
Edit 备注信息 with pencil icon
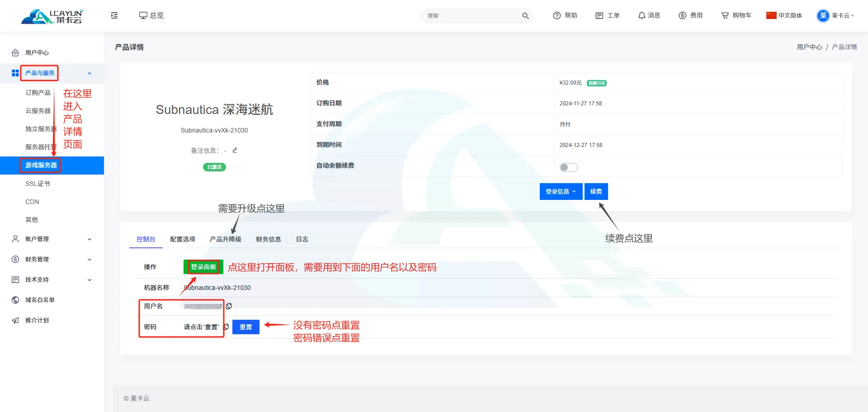pos(235,150)
